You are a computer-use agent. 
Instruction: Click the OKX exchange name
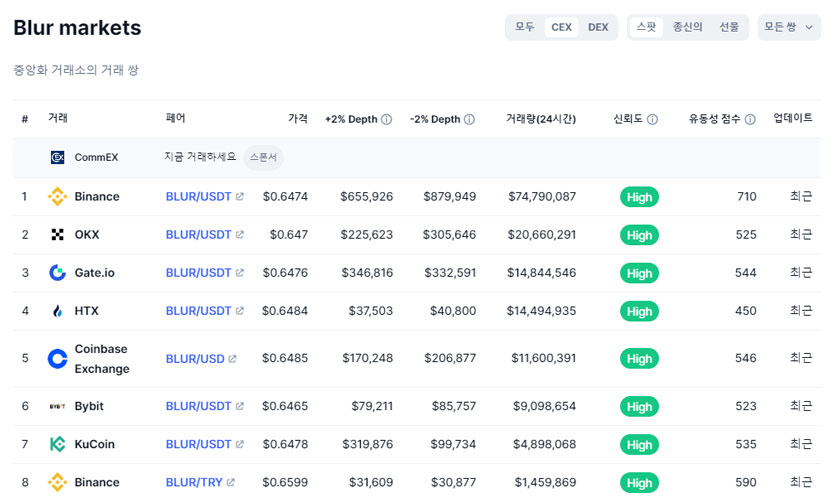tap(87, 235)
